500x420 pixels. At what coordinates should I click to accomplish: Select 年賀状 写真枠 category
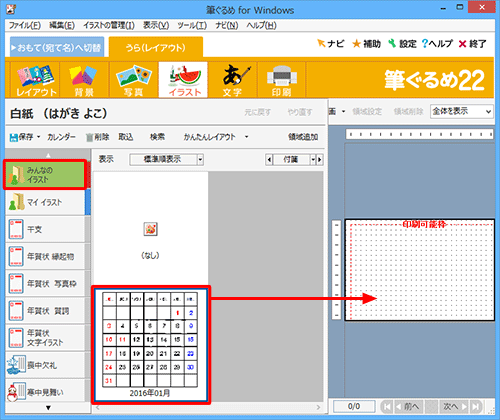tap(45, 284)
